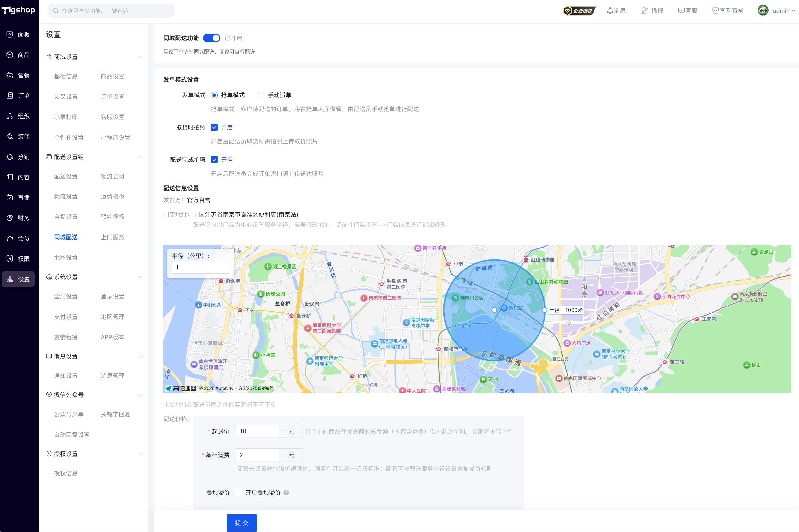Screen dimensions: 799x532
Task: Collapse the 授权设置 section
Action: [x=141, y=454]
